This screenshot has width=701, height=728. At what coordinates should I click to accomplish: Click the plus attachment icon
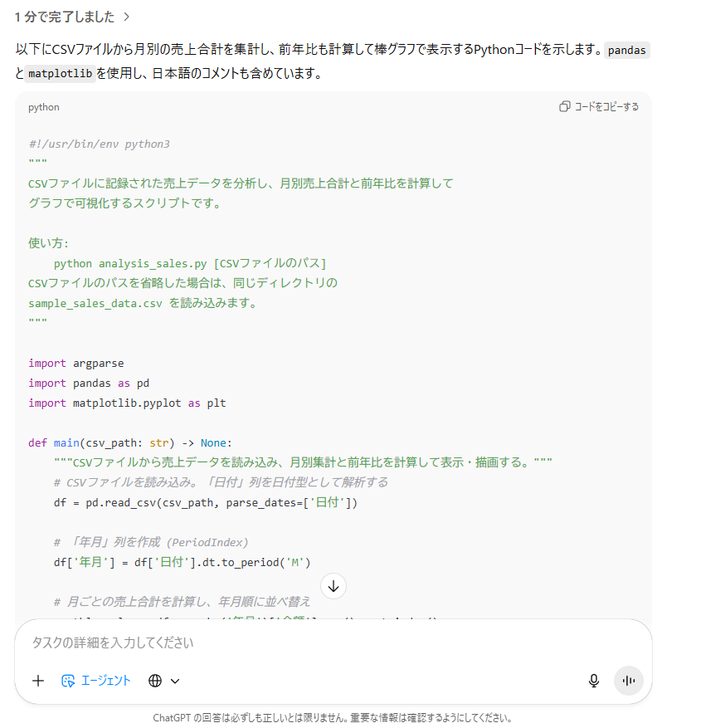click(x=38, y=681)
